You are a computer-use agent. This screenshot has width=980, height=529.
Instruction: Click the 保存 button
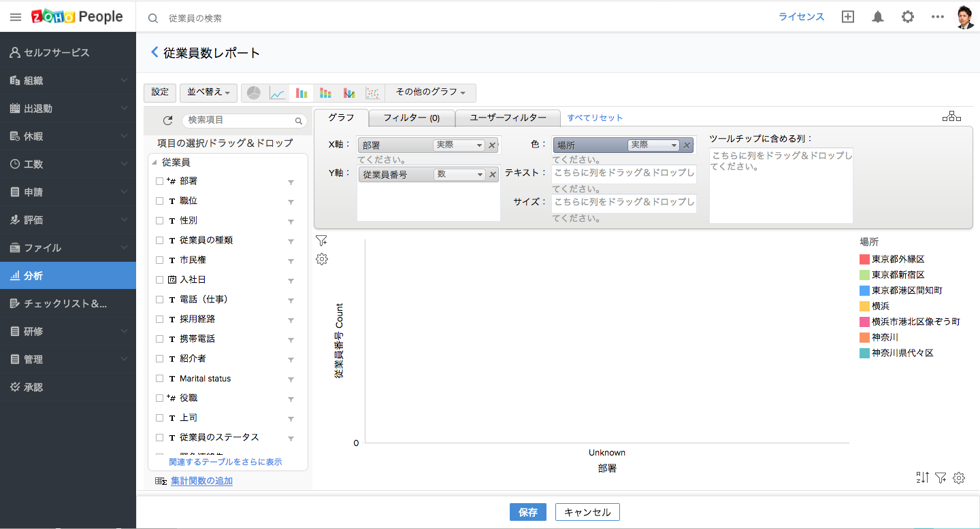point(527,512)
